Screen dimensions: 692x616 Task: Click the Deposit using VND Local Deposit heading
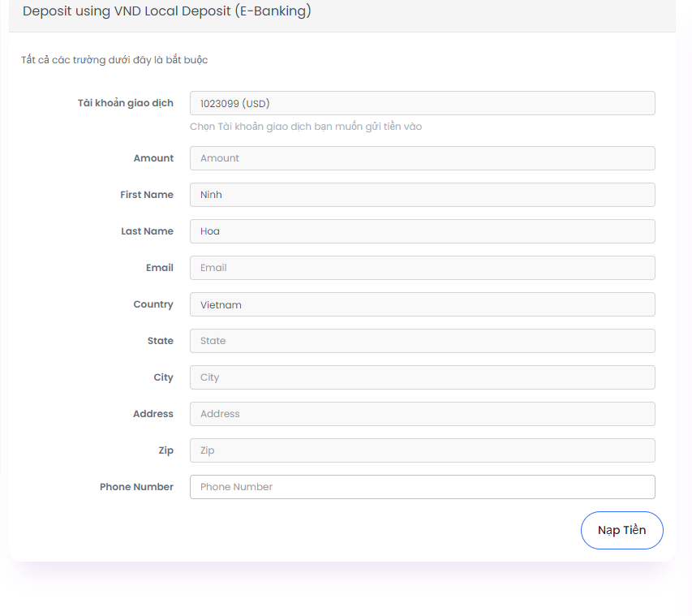click(x=167, y=11)
